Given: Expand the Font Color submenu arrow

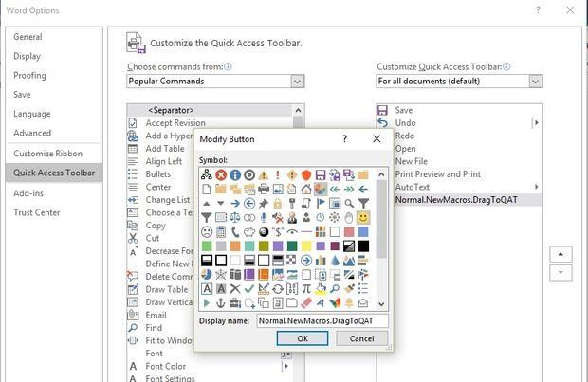Looking at the screenshot, I should 285,366.
